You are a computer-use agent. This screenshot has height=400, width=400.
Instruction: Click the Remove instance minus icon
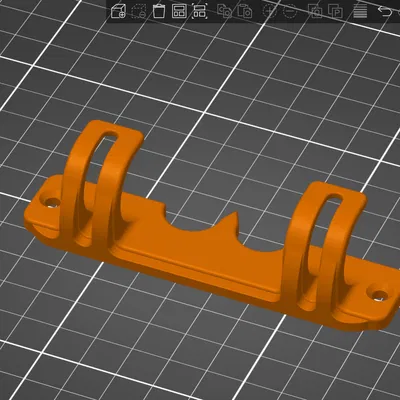290,11
